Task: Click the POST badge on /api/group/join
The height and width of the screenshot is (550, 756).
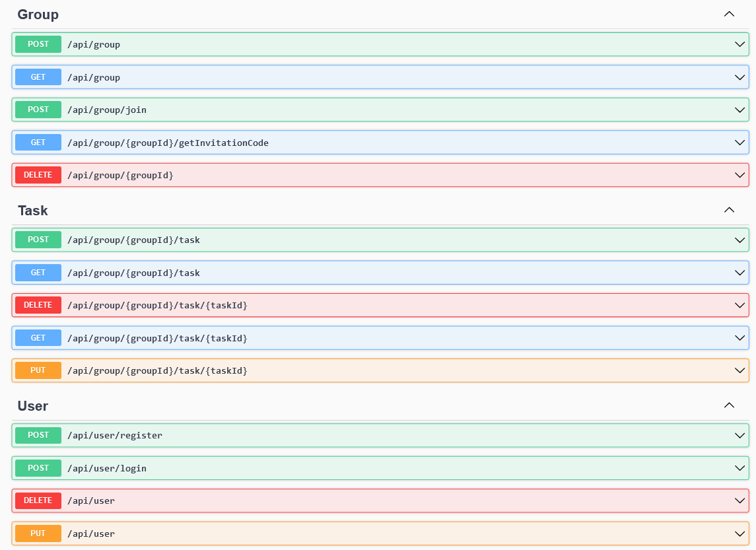Action: (38, 110)
